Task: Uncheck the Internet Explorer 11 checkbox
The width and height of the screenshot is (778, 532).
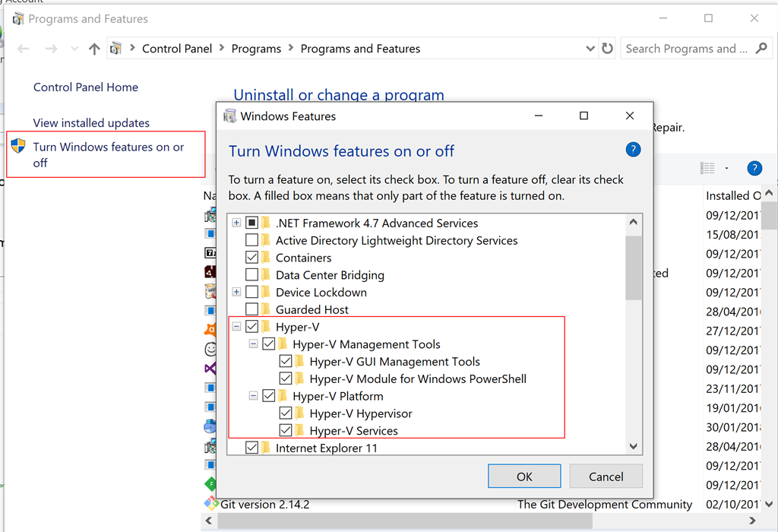Action: tap(252, 448)
